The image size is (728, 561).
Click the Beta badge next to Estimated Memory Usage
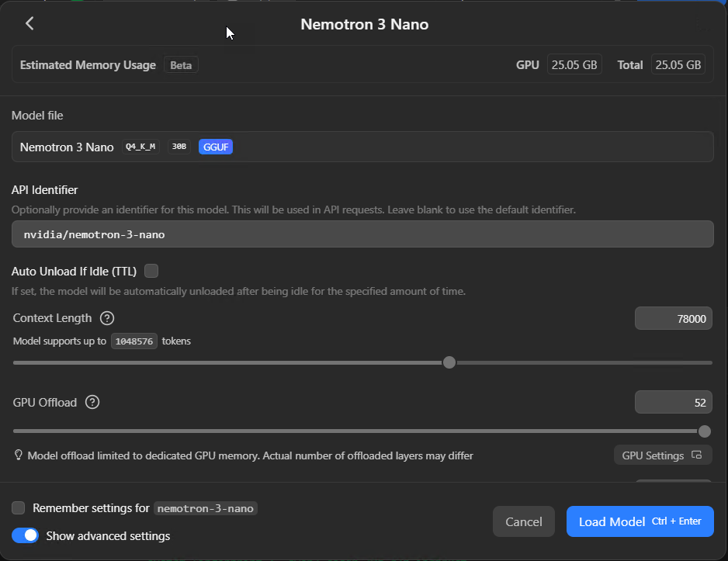[181, 65]
